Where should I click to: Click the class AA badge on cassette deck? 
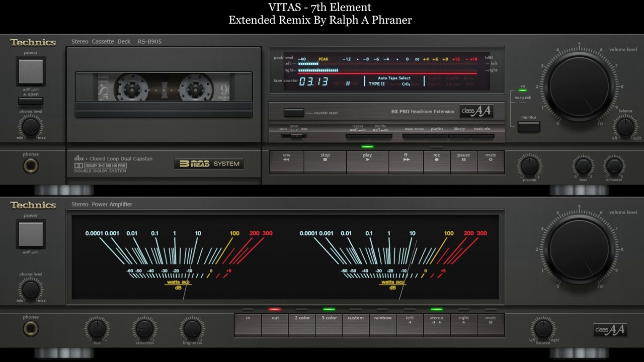click(x=476, y=111)
